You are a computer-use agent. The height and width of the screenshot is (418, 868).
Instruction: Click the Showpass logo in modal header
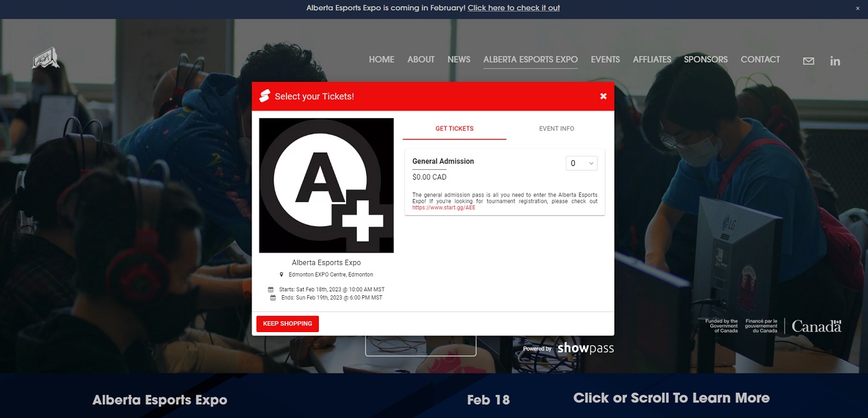click(x=264, y=96)
